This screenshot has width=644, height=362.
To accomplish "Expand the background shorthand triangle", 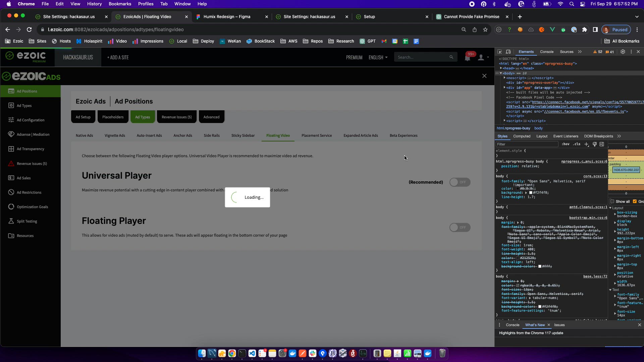I will click(526, 193).
